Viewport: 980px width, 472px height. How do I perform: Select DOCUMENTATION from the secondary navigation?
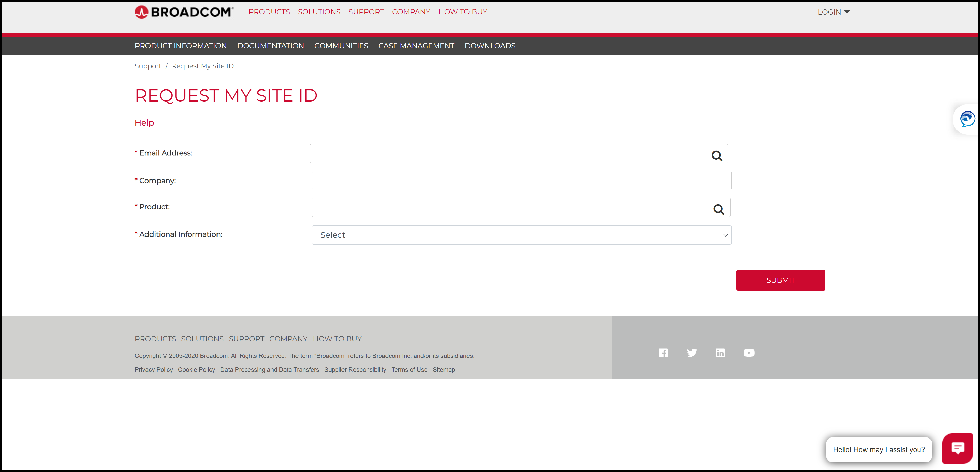pyautogui.click(x=270, y=46)
